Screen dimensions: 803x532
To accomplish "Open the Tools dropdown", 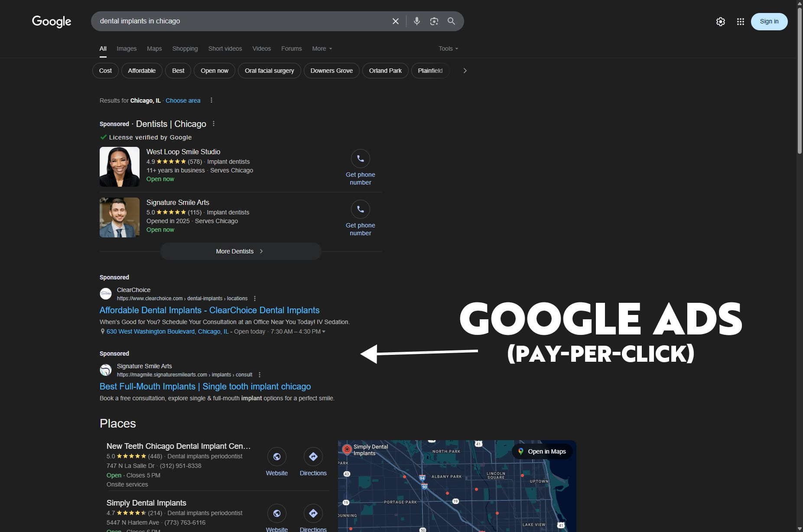I will coord(447,49).
